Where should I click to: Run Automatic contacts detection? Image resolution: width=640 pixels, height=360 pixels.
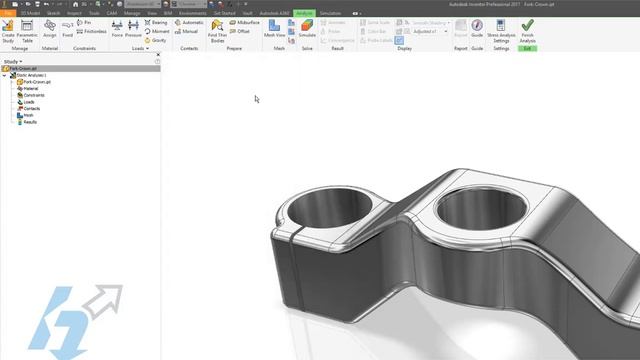tap(189, 22)
